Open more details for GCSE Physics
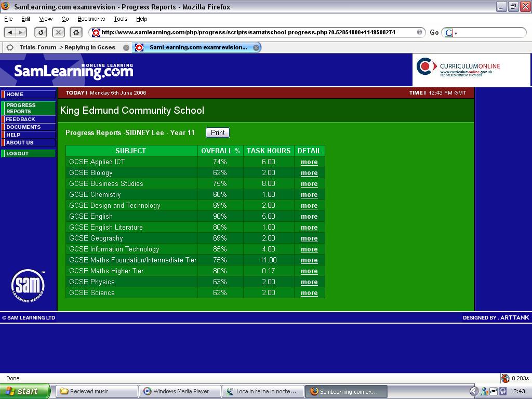The width and height of the screenshot is (532, 399). coord(309,282)
